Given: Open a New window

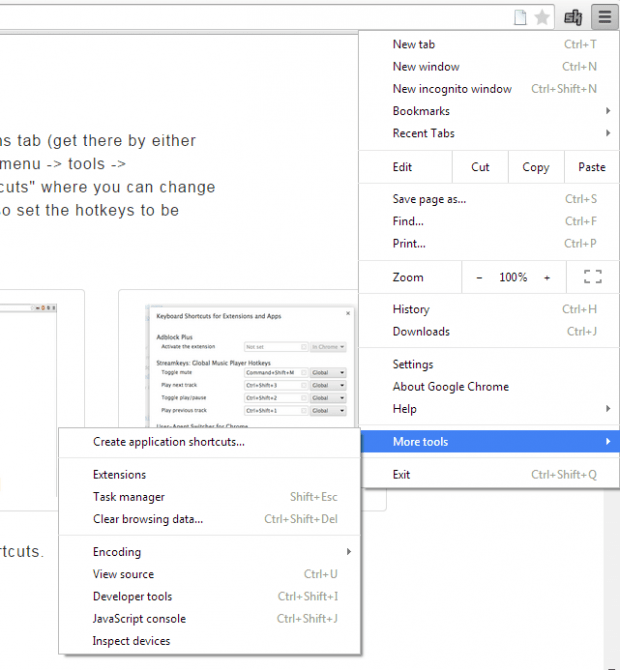Looking at the screenshot, I should [x=489, y=67].
